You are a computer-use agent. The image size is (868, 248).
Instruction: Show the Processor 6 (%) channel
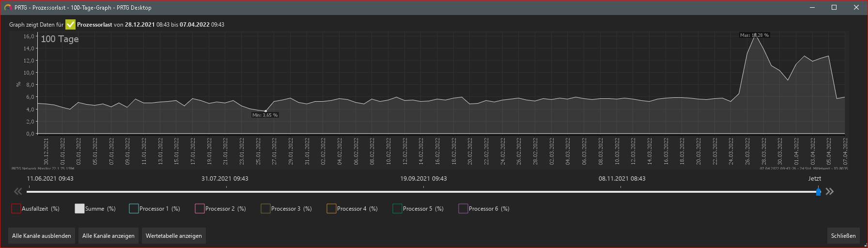pos(463,209)
